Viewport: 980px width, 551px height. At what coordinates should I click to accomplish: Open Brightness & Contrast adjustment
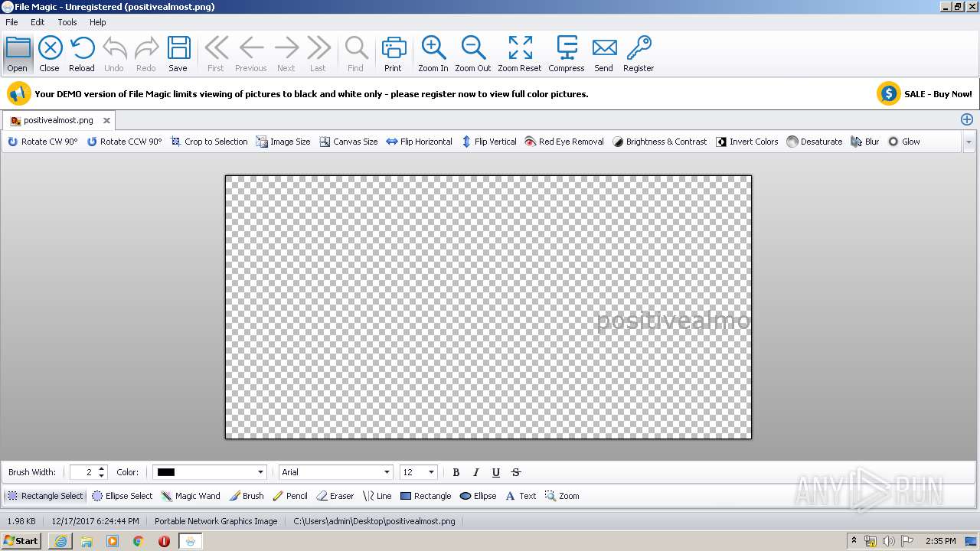pyautogui.click(x=659, y=142)
